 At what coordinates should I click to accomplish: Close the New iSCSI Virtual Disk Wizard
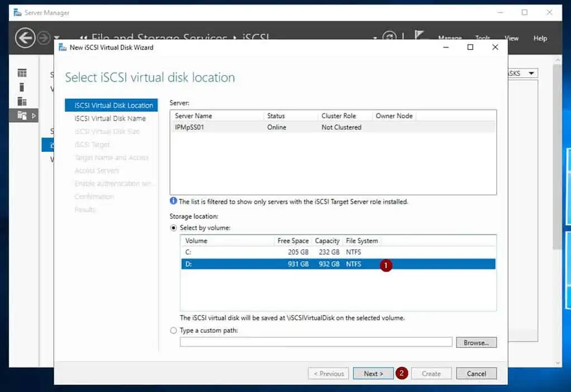[495, 47]
